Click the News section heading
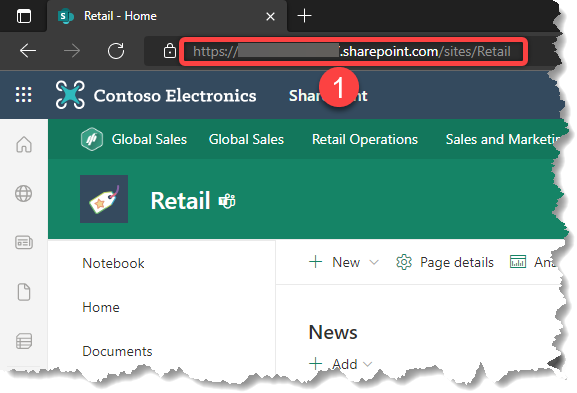 tap(333, 332)
